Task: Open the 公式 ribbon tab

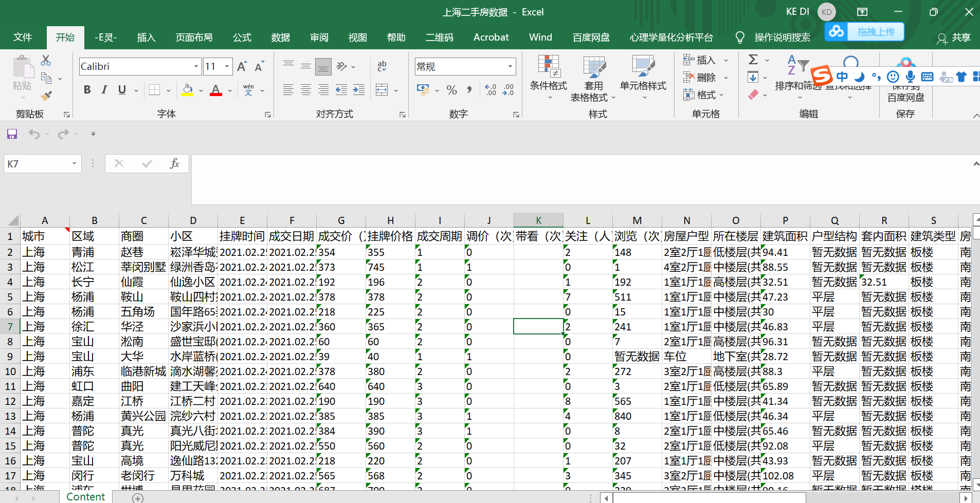Action: tap(242, 38)
